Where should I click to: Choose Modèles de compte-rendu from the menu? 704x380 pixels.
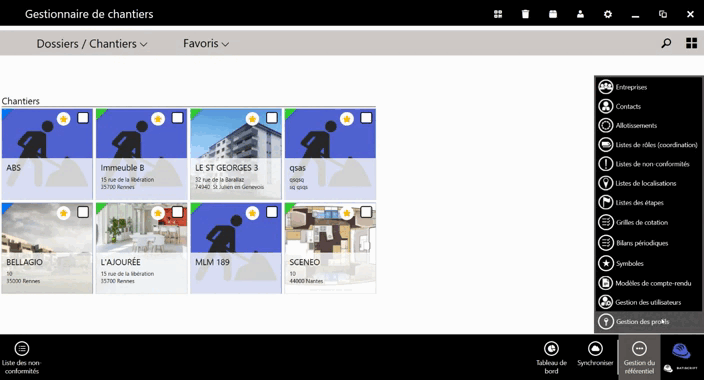649,283
